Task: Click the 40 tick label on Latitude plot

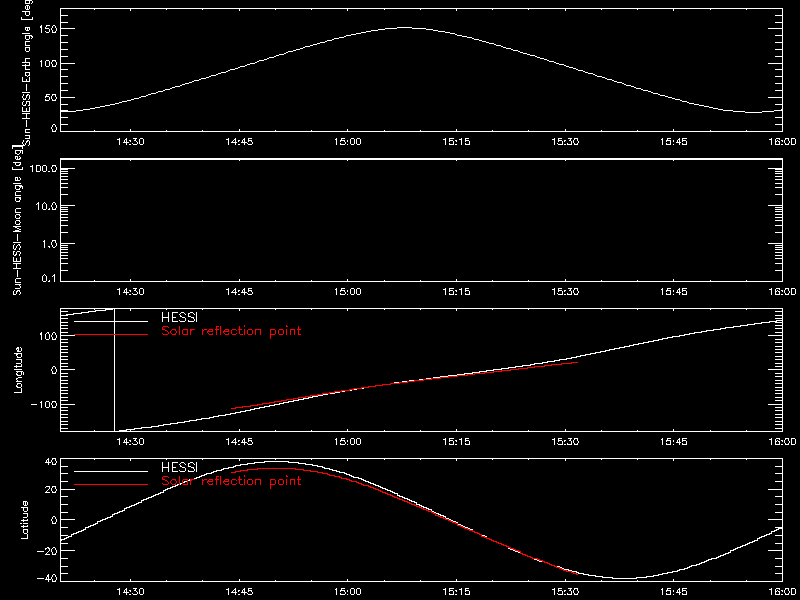Action: pyautogui.click(x=49, y=462)
